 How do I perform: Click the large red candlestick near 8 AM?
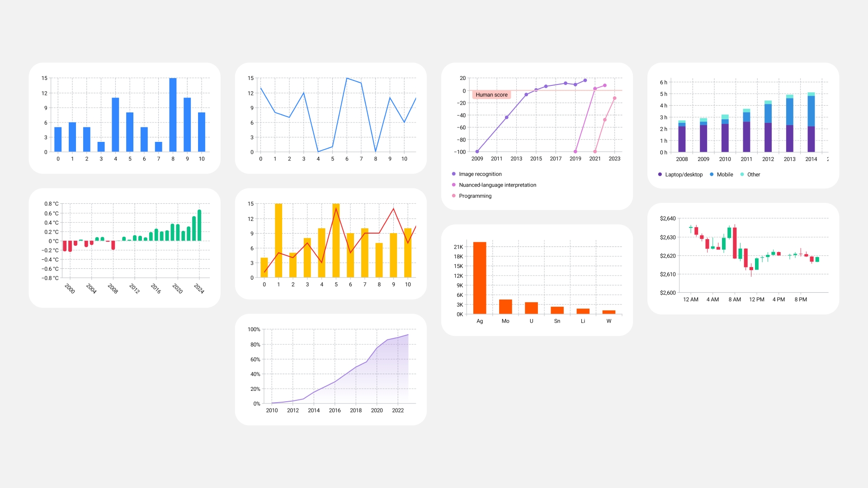tap(735, 243)
